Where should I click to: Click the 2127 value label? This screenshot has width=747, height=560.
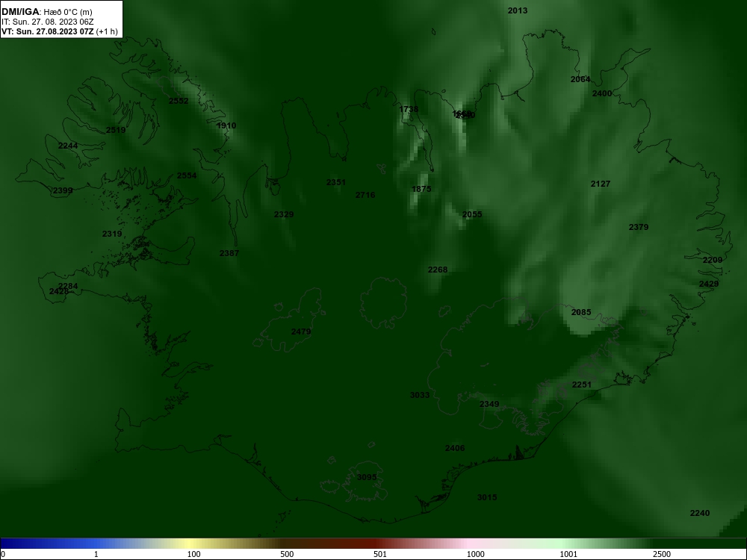(x=601, y=184)
